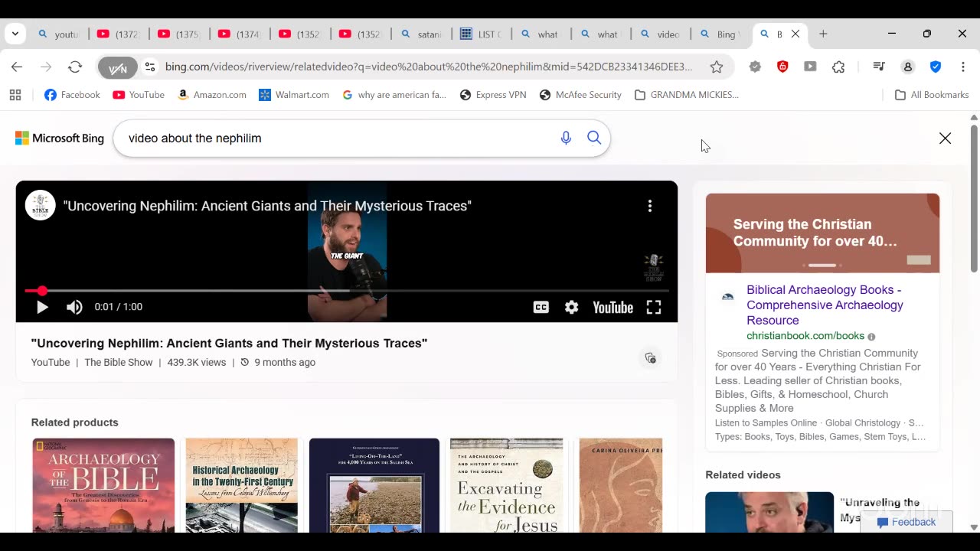This screenshot has height=551, width=980.
Task: Click the ad info icon beside christianbook.com
Action: click(x=871, y=337)
